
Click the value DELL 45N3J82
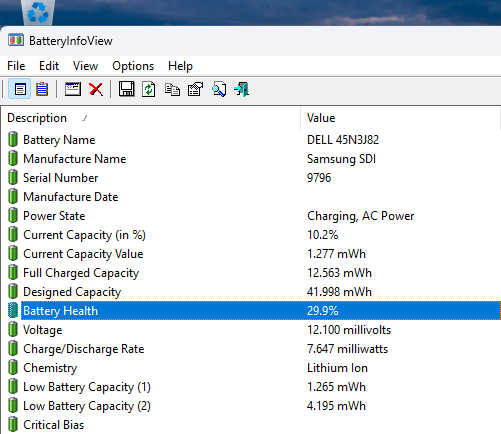343,140
